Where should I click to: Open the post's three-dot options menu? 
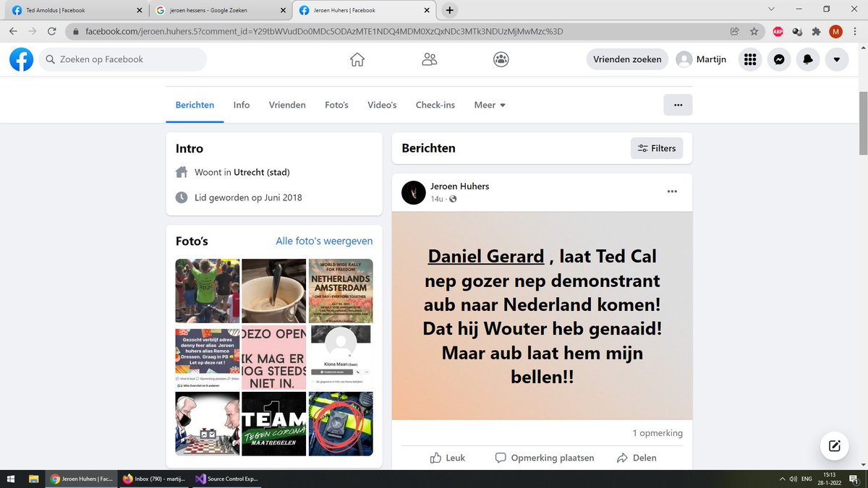coord(672,192)
